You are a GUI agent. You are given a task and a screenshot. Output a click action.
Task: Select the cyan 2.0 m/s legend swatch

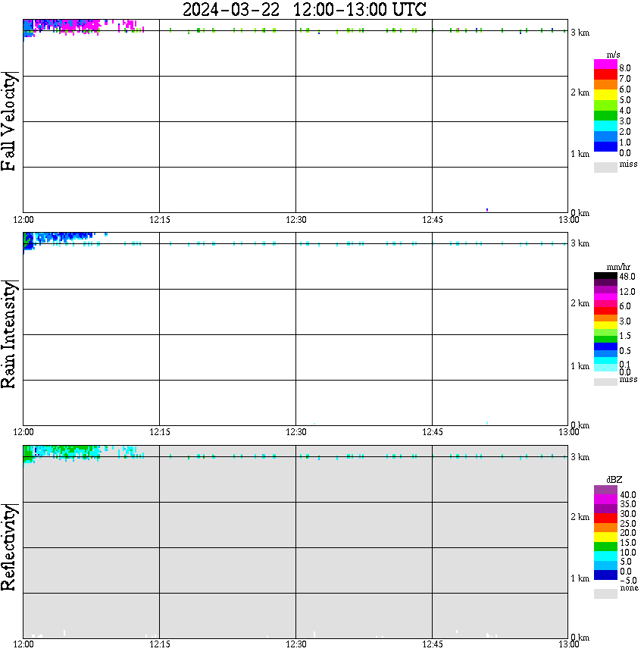(605, 126)
